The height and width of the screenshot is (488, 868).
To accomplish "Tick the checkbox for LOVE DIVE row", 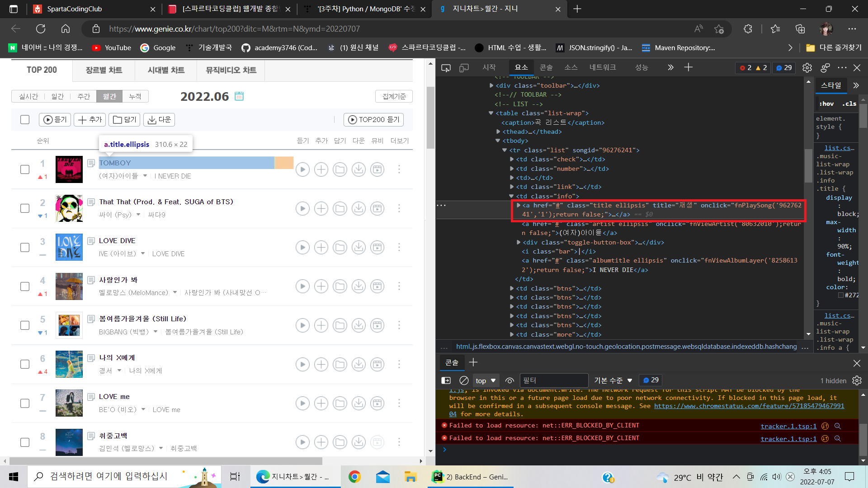I will click(25, 247).
